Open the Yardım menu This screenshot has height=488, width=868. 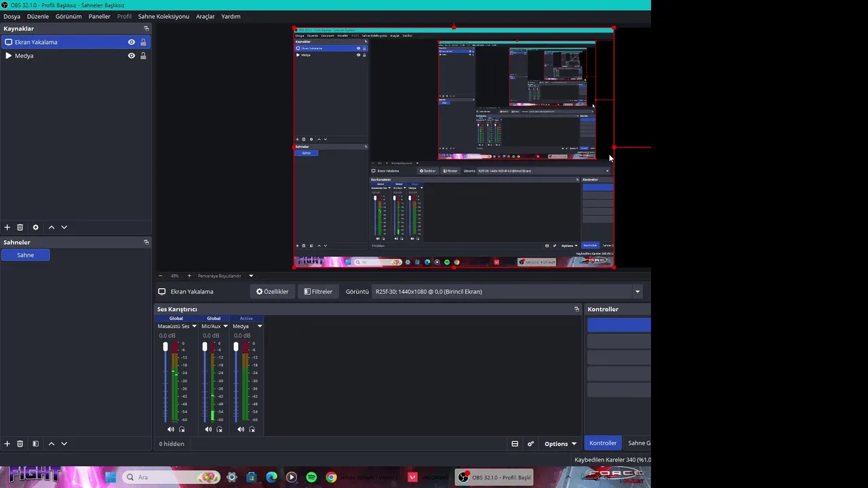[x=231, y=16]
